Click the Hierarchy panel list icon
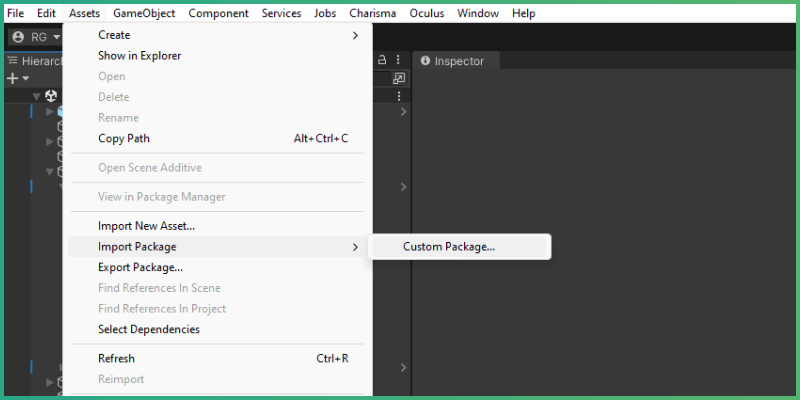This screenshot has width=800, height=400. click(12, 61)
